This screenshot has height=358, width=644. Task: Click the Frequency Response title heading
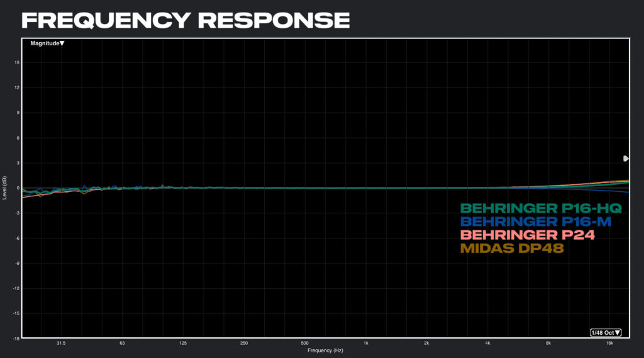coord(186,20)
